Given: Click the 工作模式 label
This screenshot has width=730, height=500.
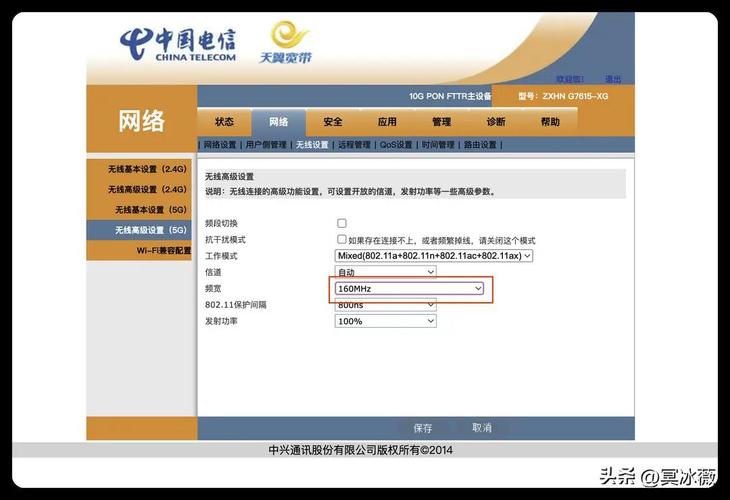Looking at the screenshot, I should coord(221,256).
